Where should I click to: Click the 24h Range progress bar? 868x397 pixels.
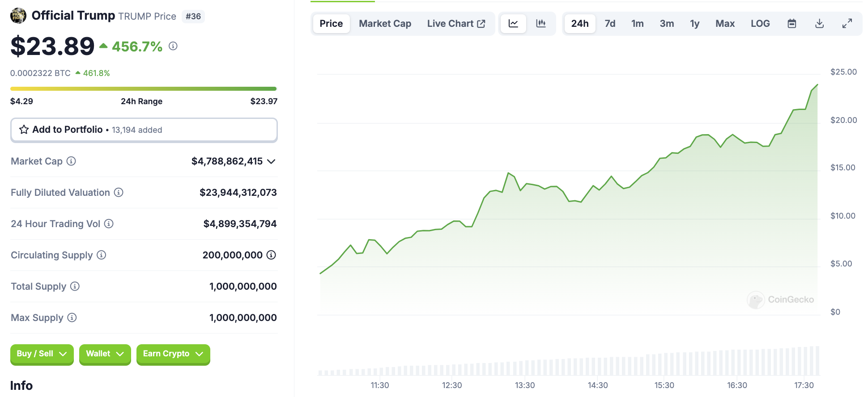click(x=143, y=89)
